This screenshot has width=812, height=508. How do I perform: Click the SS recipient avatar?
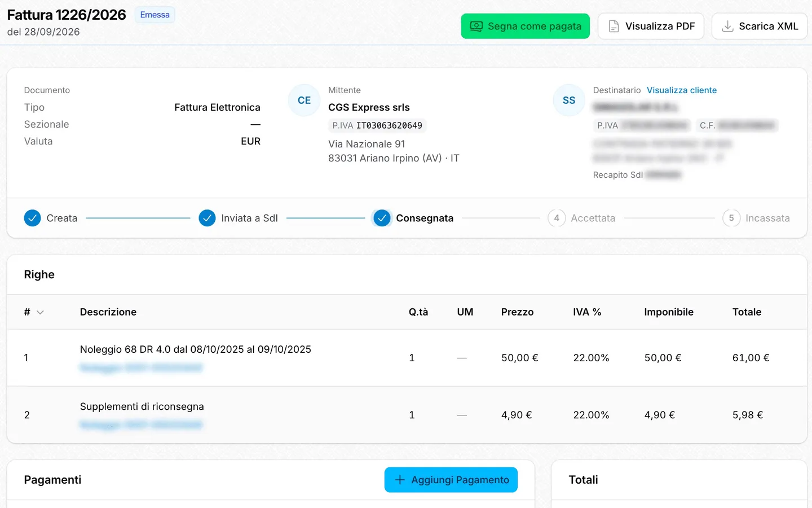569,100
